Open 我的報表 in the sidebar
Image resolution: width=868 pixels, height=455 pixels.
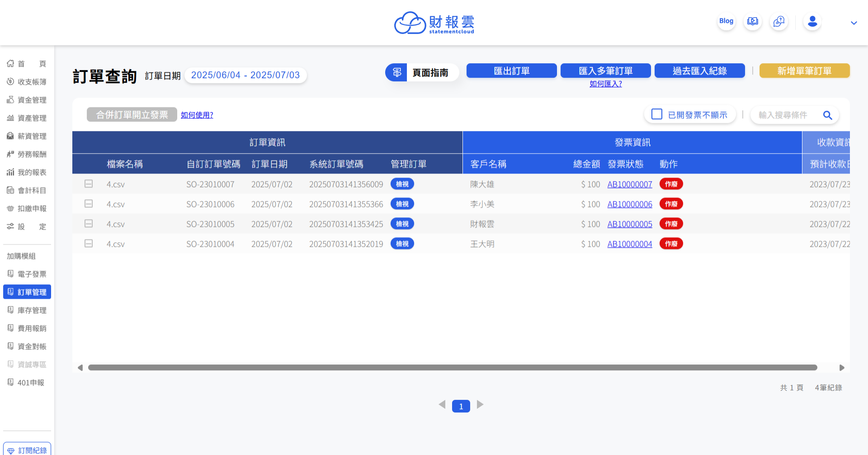click(x=27, y=172)
